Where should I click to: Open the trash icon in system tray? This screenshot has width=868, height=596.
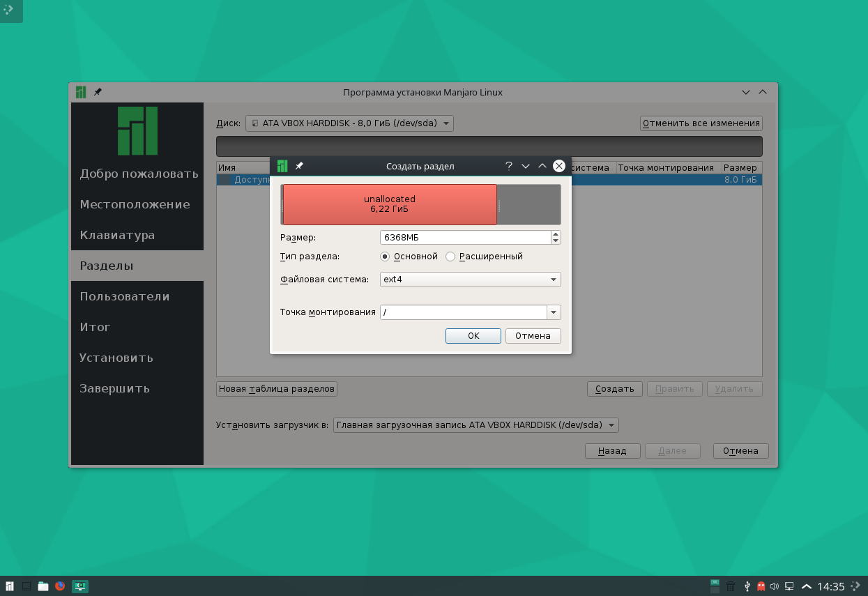click(x=731, y=586)
